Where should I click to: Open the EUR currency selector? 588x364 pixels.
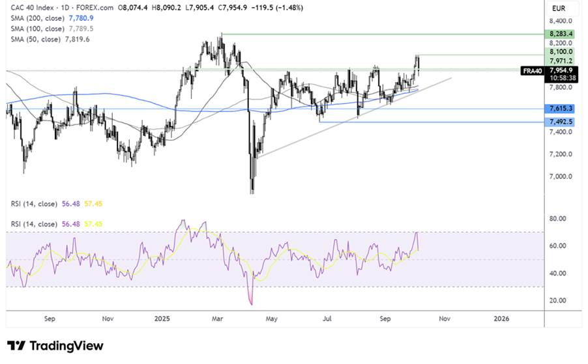(559, 10)
